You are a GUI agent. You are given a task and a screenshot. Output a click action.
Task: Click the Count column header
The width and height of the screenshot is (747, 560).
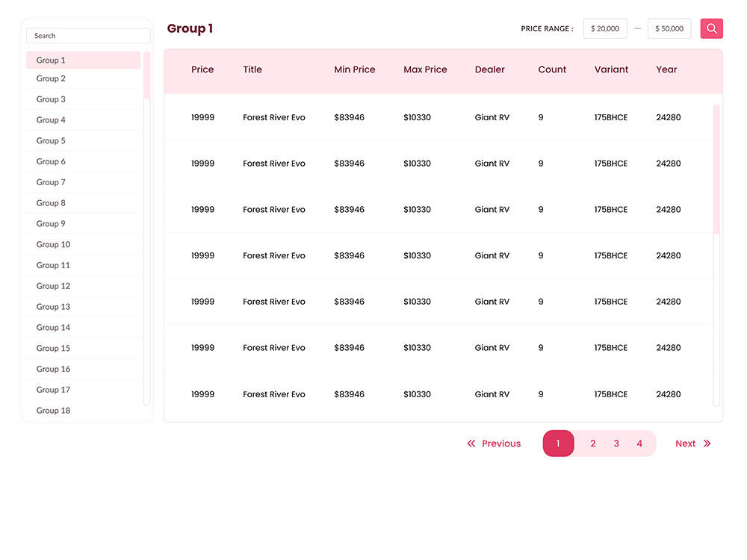552,69
